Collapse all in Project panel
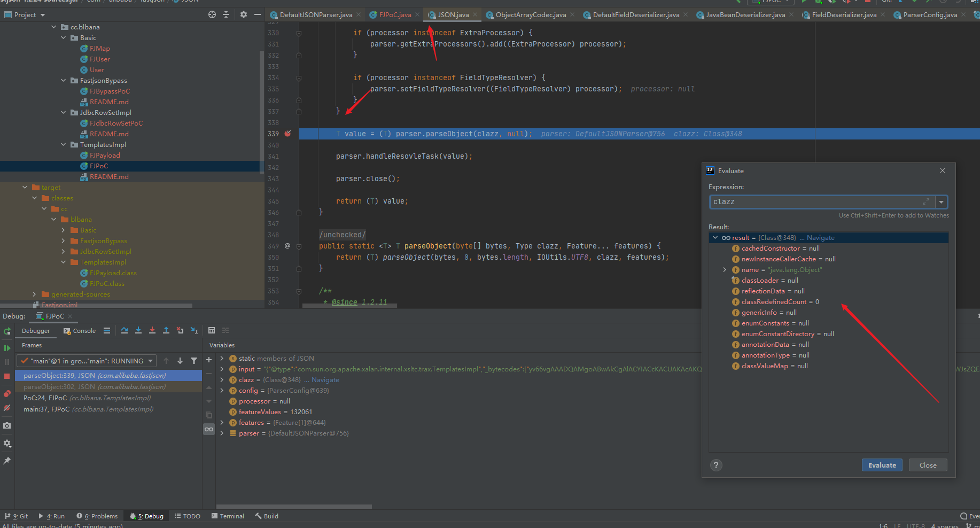Viewport: 980px width, 528px height. pyautogui.click(x=226, y=14)
